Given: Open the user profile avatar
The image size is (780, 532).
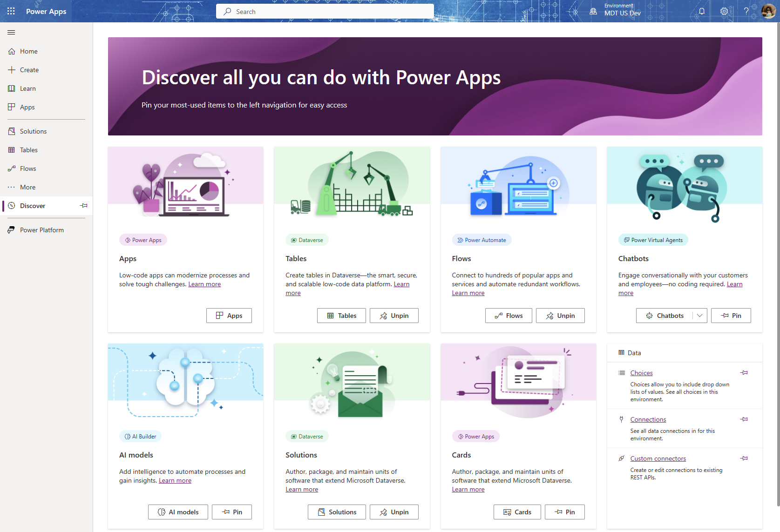Looking at the screenshot, I should (x=768, y=11).
